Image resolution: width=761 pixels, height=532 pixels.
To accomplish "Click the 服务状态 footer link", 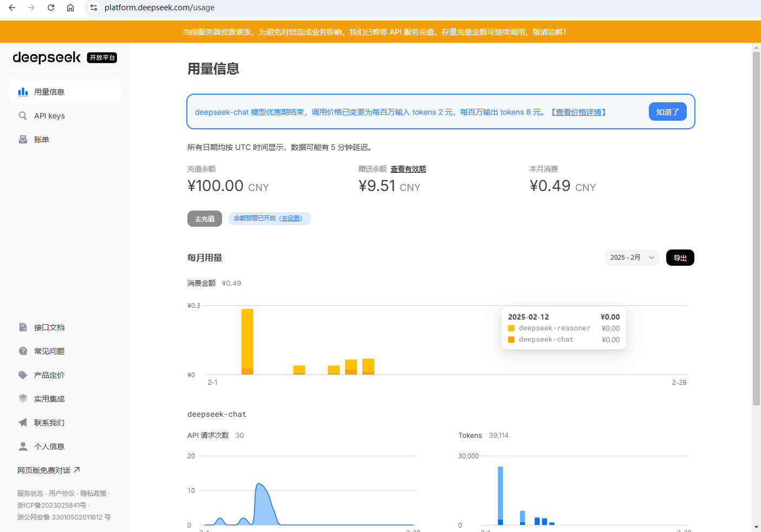I will [30, 494].
